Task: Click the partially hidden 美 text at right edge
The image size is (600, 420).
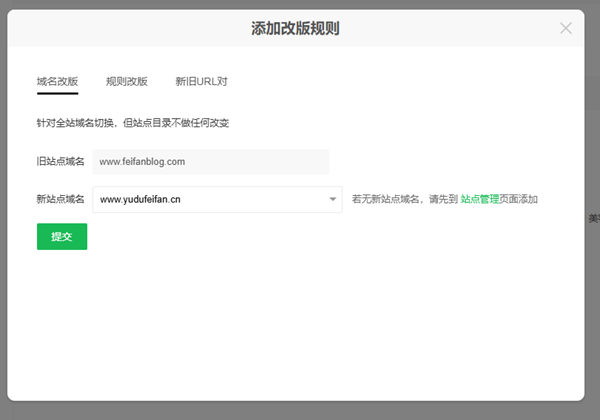Action: click(594, 218)
